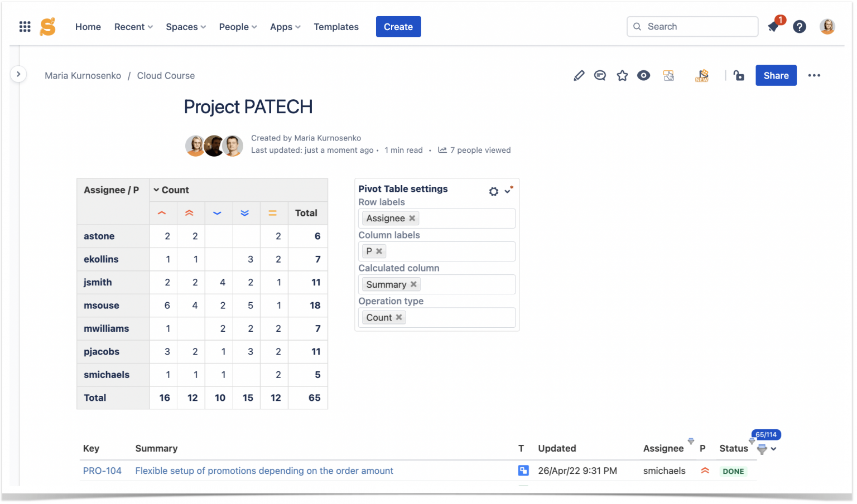Toggle the Assignee column filter funnel
This screenshot has height=504, width=857.
pyautogui.click(x=691, y=442)
